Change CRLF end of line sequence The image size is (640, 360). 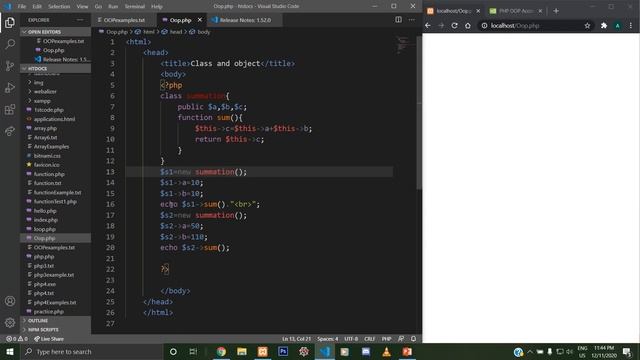tap(369, 339)
